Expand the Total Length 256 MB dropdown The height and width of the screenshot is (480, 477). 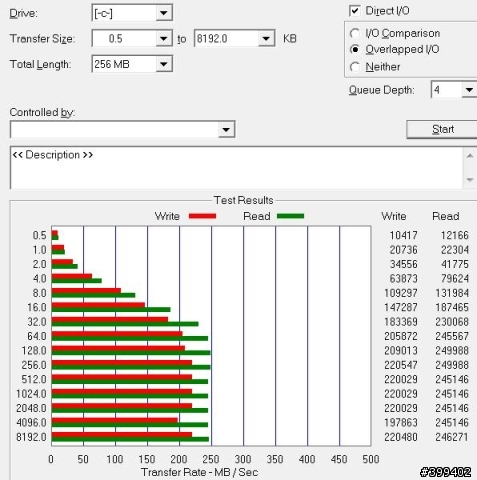164,64
